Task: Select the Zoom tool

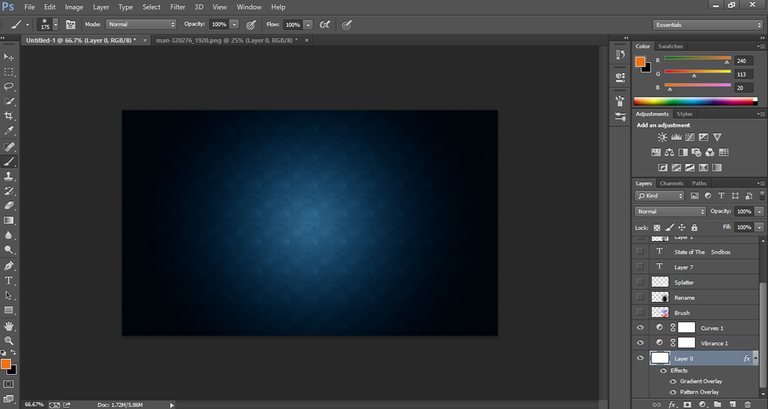Action: pyautogui.click(x=10, y=341)
